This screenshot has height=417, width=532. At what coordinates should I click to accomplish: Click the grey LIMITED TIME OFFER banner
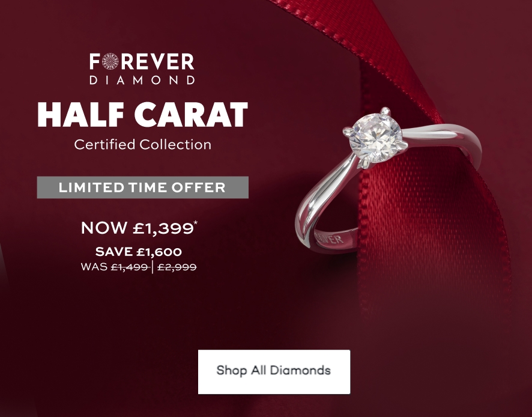pyautogui.click(x=142, y=187)
